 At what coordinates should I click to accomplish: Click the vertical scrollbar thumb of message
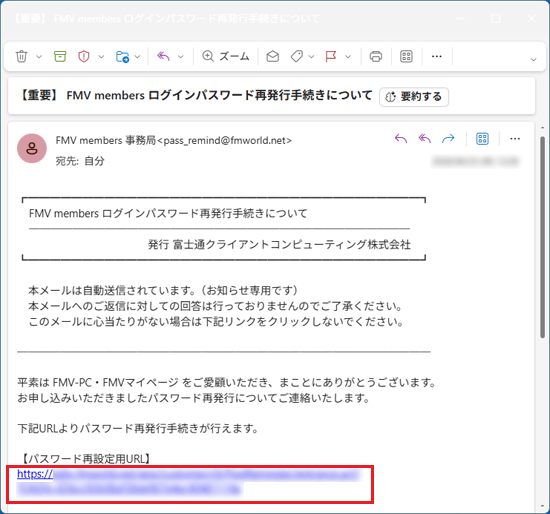[x=542, y=237]
